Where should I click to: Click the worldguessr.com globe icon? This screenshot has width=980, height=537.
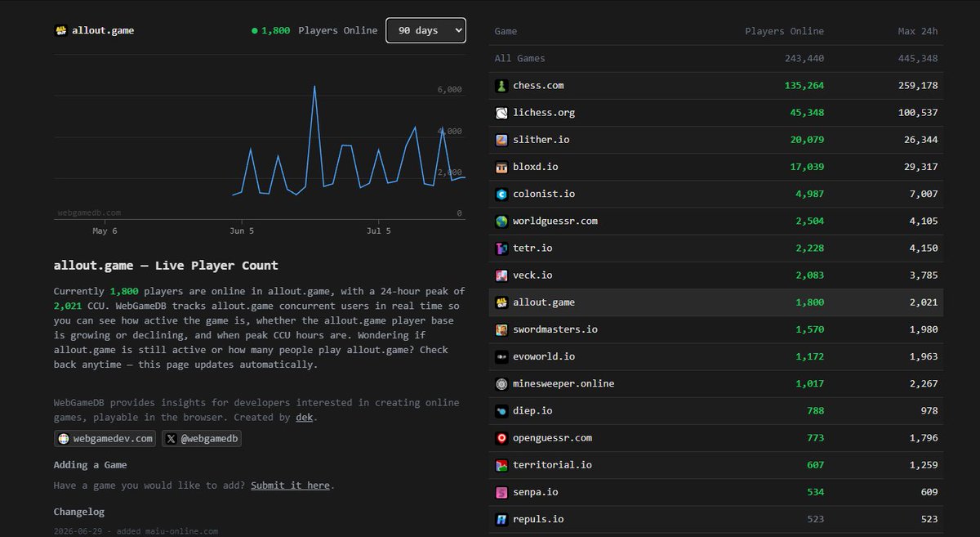tap(501, 221)
